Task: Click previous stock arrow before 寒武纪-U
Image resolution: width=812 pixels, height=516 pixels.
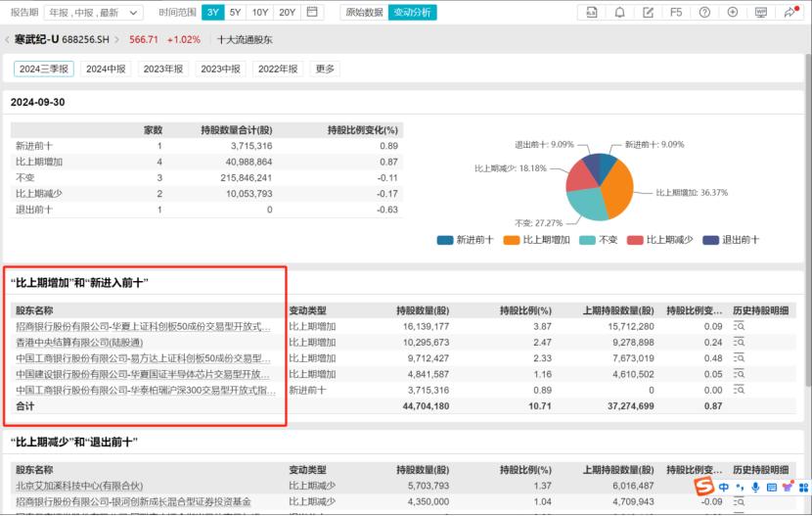Action: click(7, 40)
